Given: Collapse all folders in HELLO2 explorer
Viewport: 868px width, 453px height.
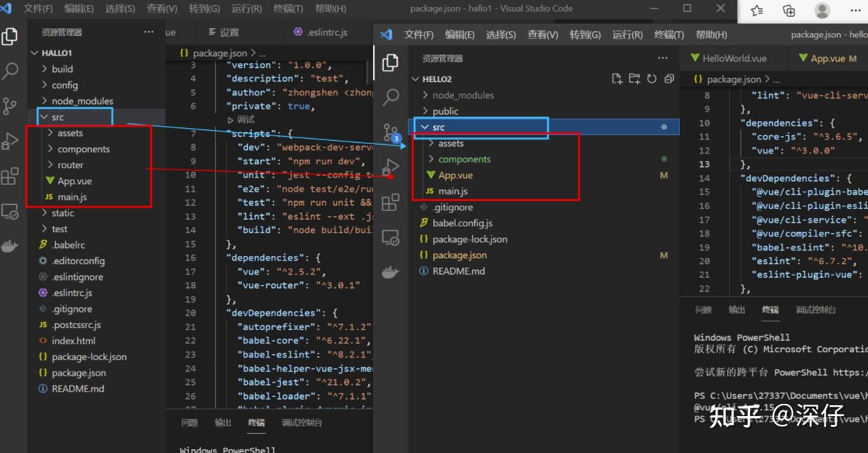Looking at the screenshot, I should tap(669, 79).
